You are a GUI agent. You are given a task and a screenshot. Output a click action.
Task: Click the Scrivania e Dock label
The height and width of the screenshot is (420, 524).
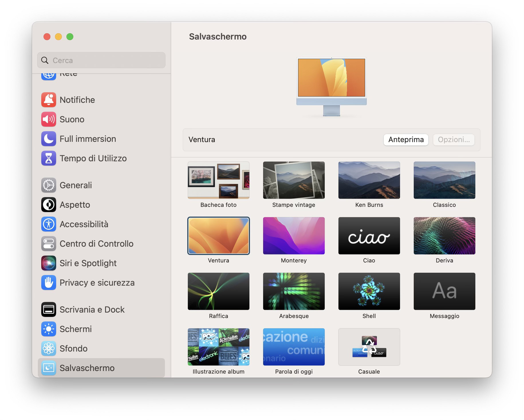pos(92,310)
